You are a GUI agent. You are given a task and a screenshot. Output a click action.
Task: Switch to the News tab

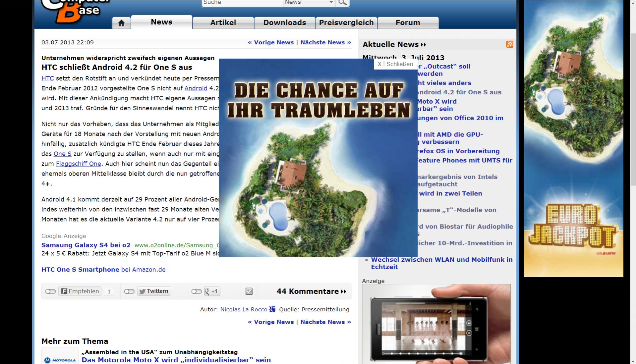[162, 22]
